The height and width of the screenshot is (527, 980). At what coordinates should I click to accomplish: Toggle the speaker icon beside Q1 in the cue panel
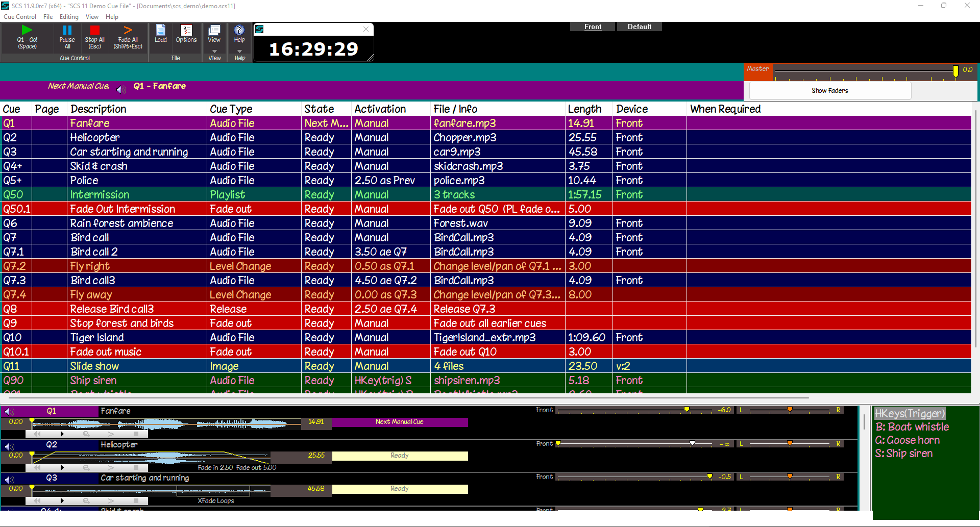(10, 412)
